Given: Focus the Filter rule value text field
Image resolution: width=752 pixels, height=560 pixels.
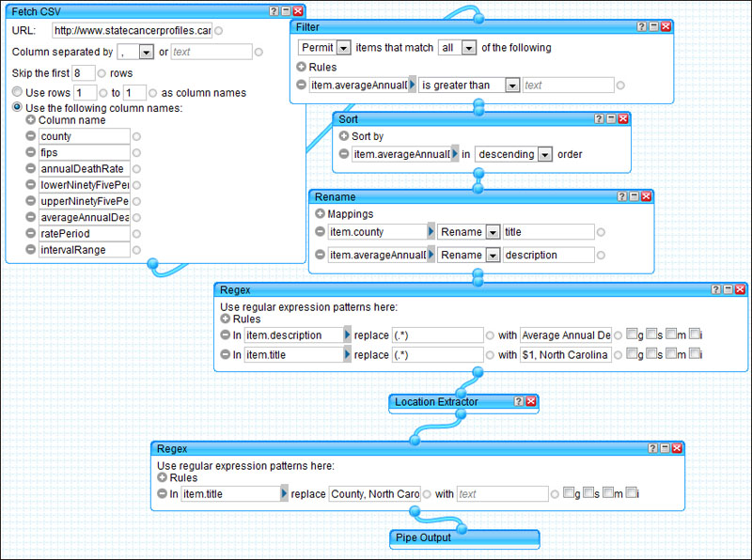Looking at the screenshot, I should point(567,86).
